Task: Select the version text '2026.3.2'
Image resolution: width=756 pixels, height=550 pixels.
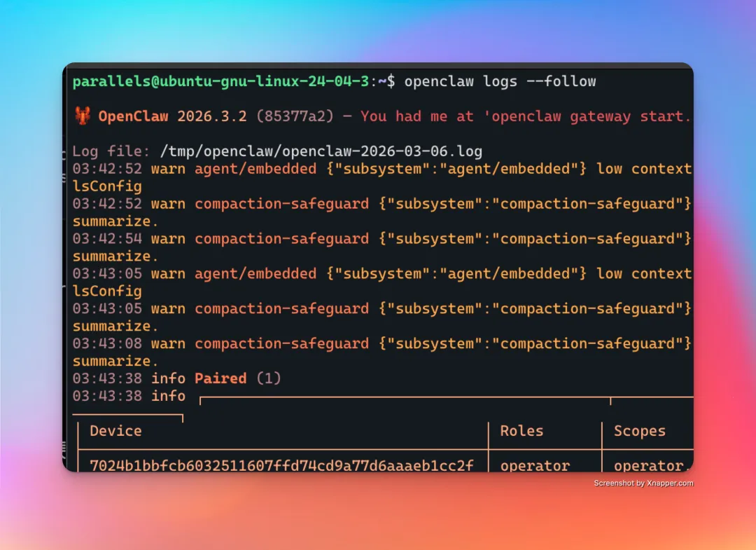Action: [x=212, y=116]
